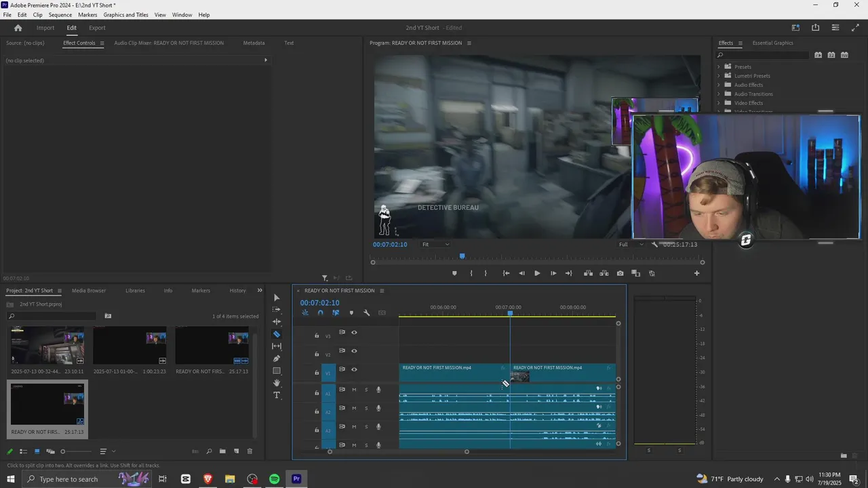Image resolution: width=868 pixels, height=488 pixels.
Task: Click the Clear trash icon in Project panel
Action: click(x=250, y=451)
